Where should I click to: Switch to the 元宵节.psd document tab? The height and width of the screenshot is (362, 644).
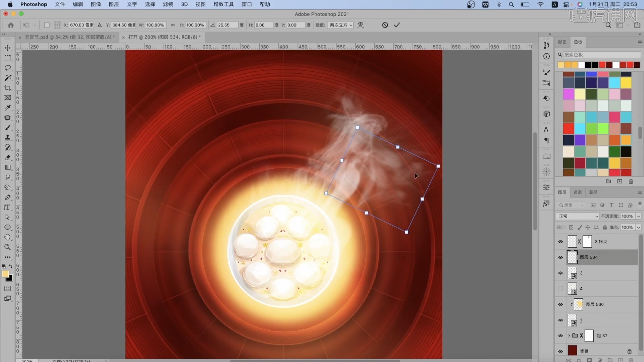point(70,37)
